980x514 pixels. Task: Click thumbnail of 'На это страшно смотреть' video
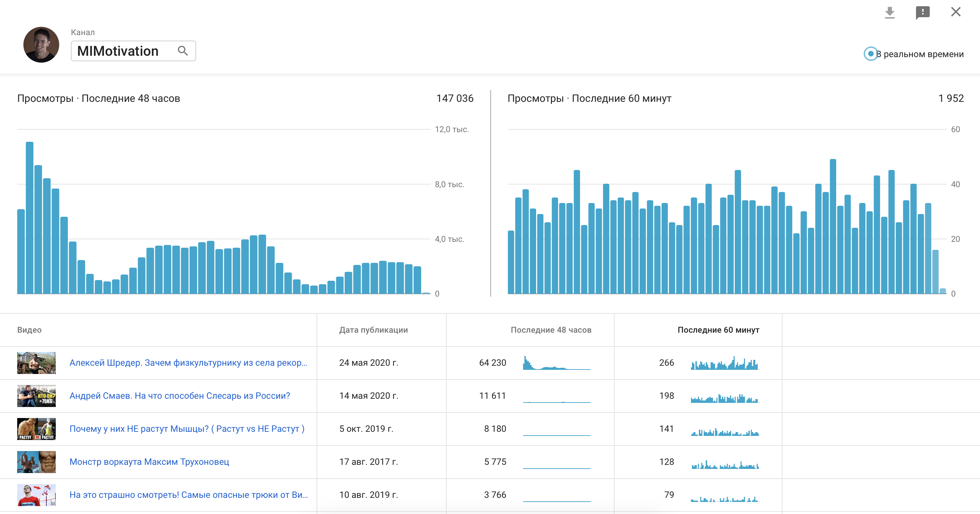pos(36,495)
